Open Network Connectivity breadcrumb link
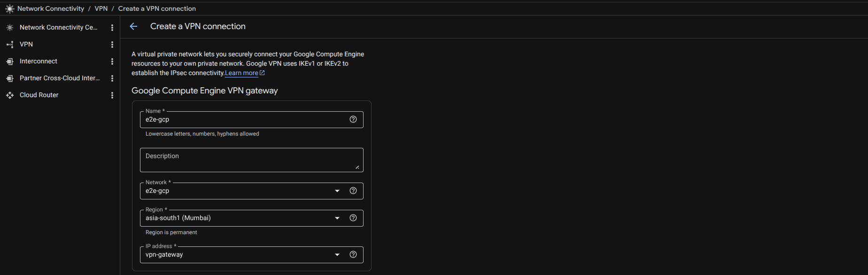 click(51, 8)
